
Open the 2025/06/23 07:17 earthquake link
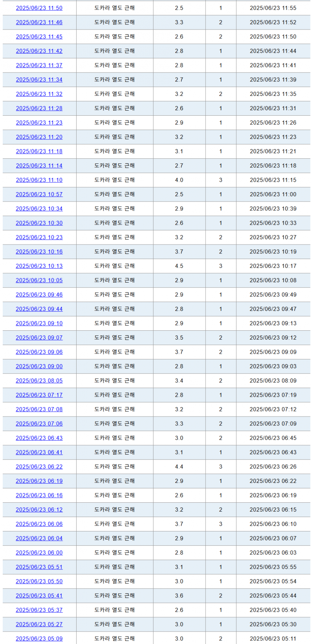tap(39, 396)
